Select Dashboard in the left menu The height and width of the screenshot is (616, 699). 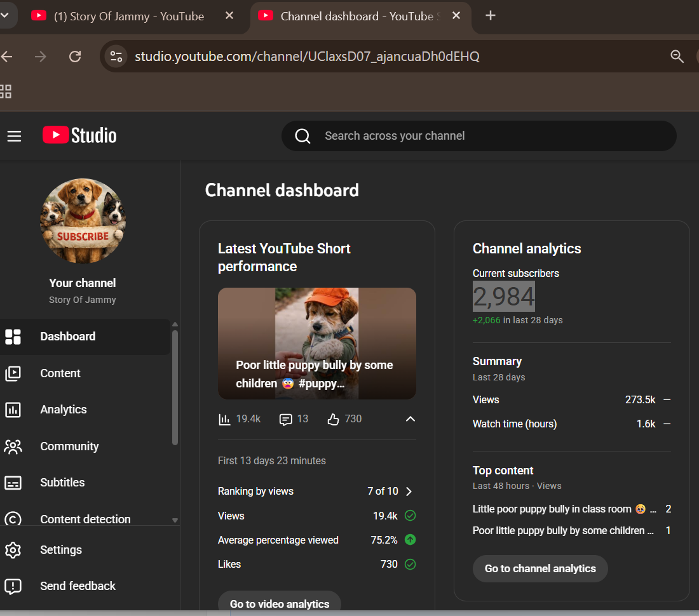coord(67,337)
